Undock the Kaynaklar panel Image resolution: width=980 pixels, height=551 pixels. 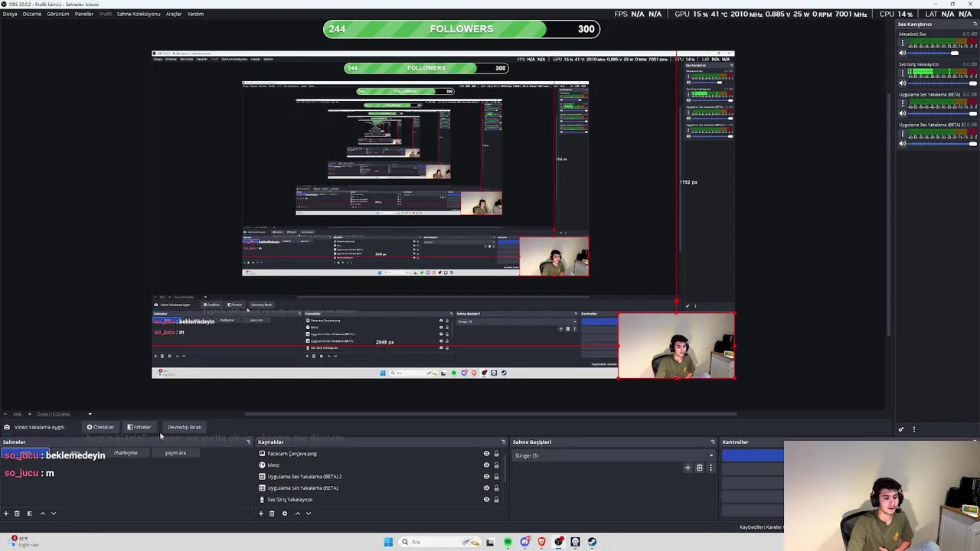[503, 442]
